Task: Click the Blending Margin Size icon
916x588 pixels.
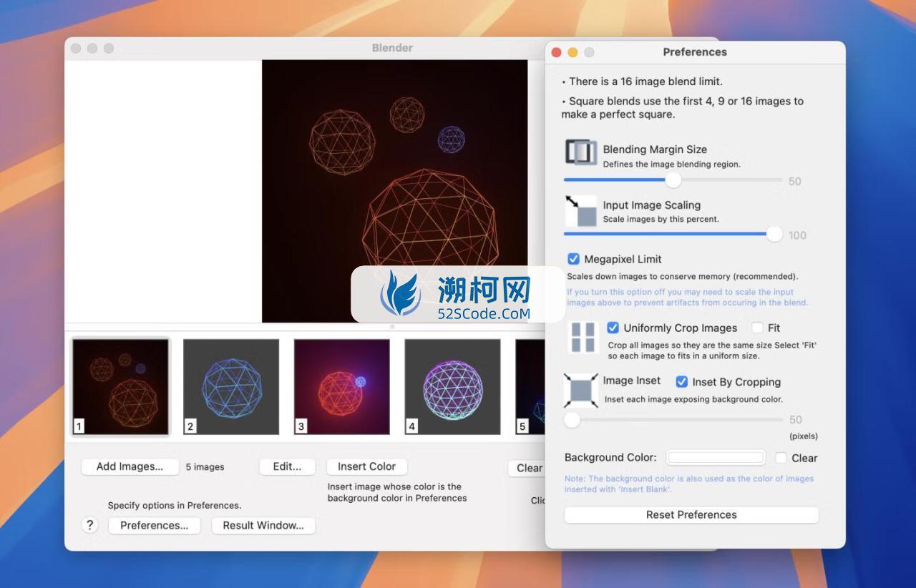Action: pyautogui.click(x=581, y=152)
